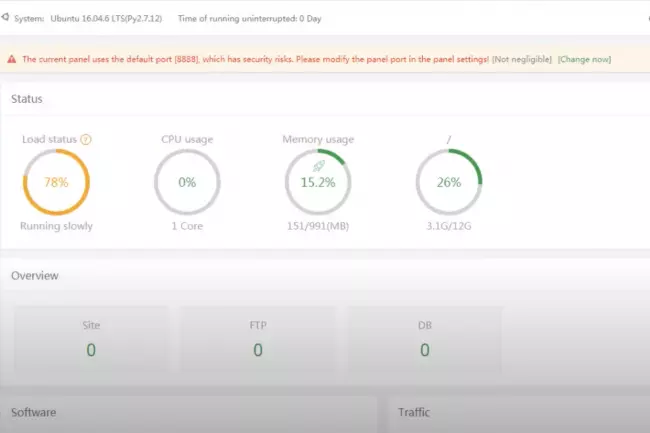Select the Traffic panel header
Viewport: 650px width, 433px height.
click(x=414, y=412)
